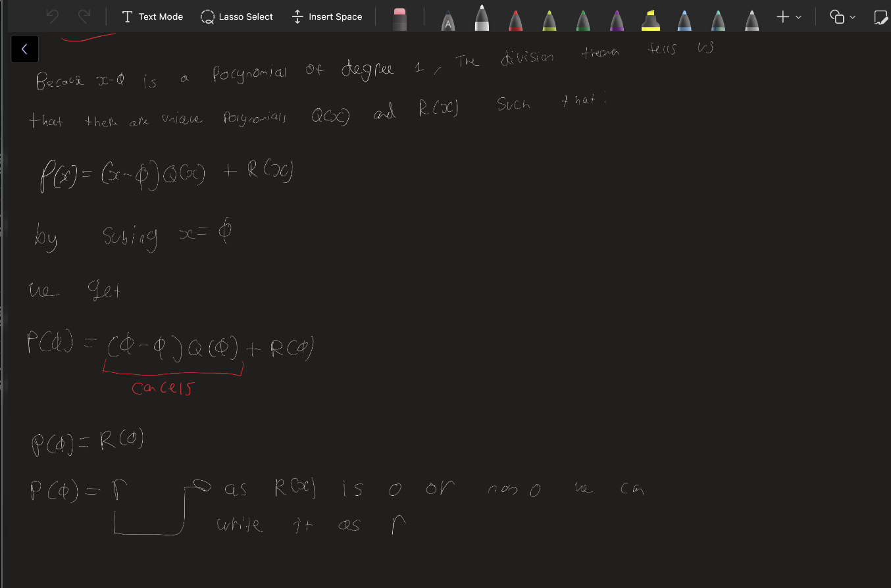891x588 pixels.
Task: Select the white pen
Action: [x=482, y=19]
